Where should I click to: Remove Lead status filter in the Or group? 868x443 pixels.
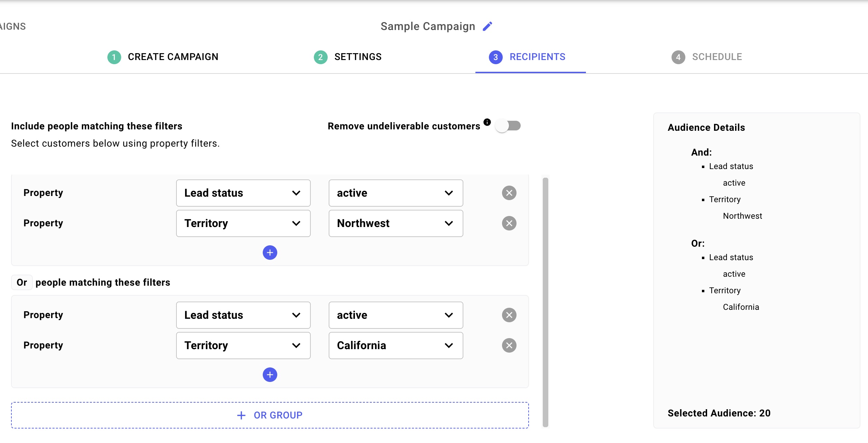509,315
